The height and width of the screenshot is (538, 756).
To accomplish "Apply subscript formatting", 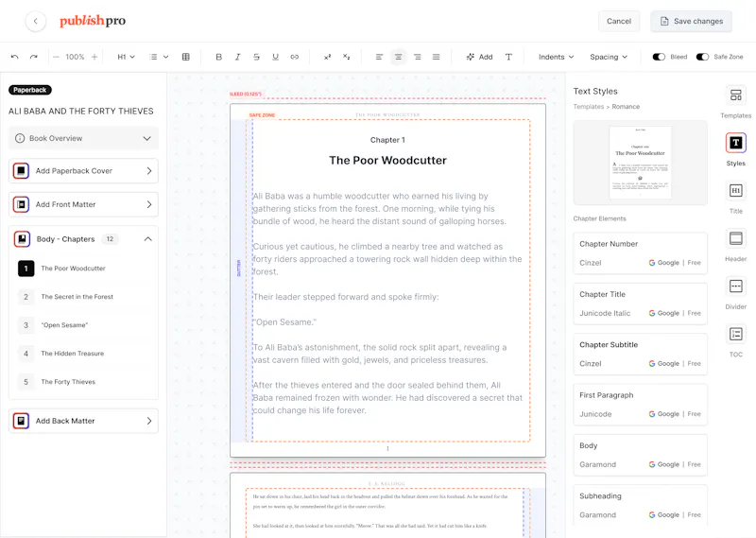I will [x=346, y=57].
